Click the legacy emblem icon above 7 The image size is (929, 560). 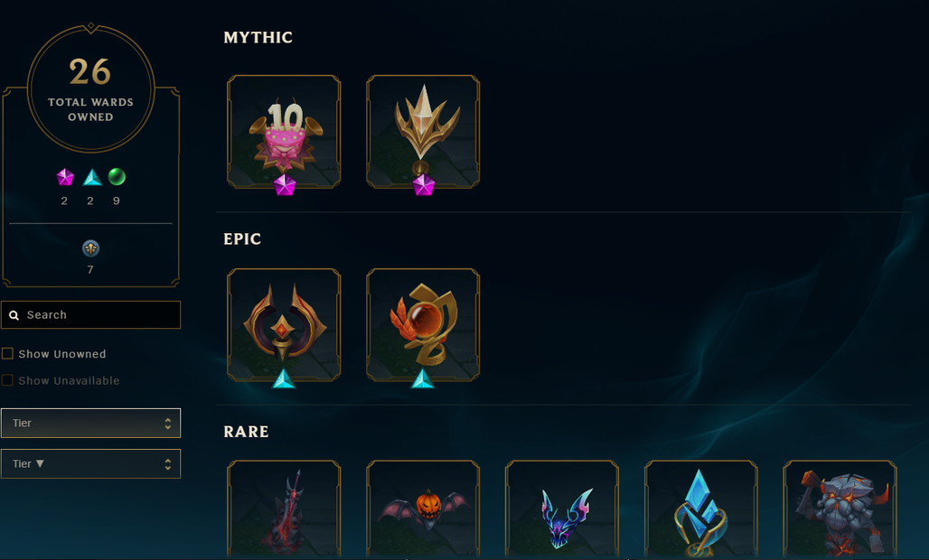click(90, 248)
